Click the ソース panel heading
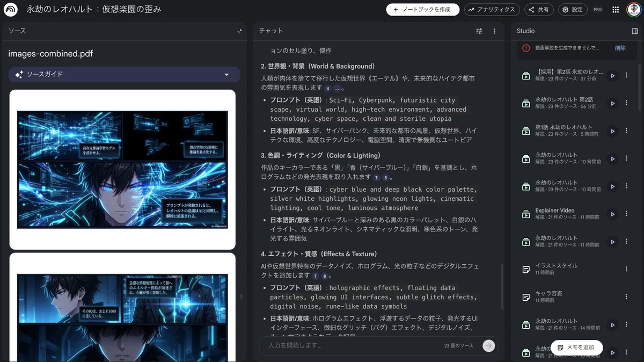 pyautogui.click(x=17, y=31)
